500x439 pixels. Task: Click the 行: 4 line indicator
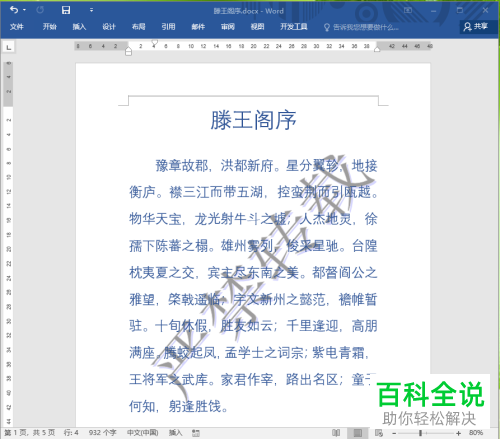click(x=71, y=433)
